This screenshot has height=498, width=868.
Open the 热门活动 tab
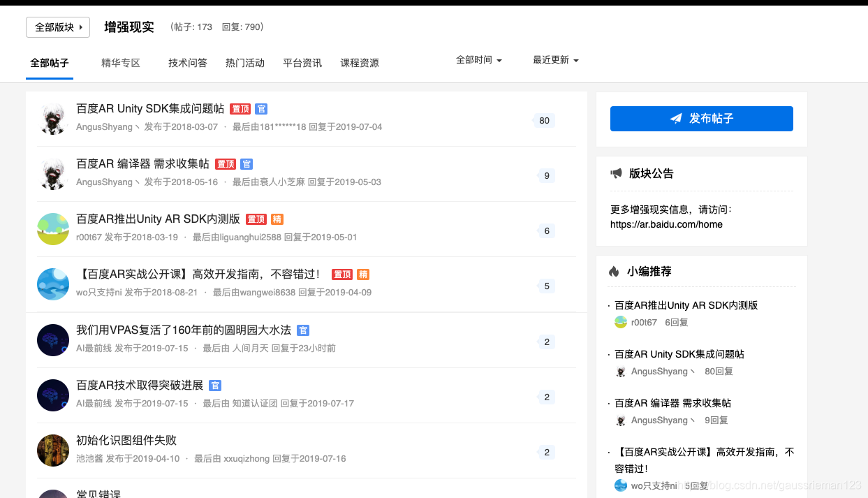(245, 63)
